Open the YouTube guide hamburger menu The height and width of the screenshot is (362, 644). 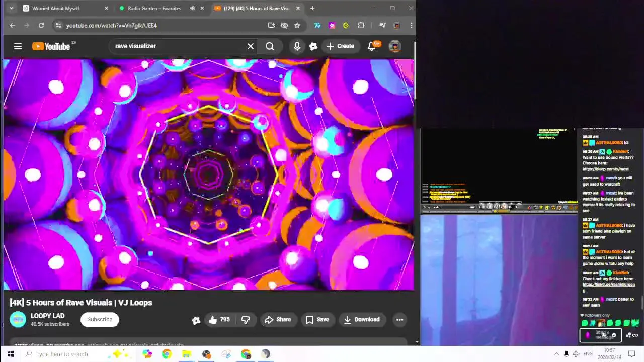[x=18, y=46]
